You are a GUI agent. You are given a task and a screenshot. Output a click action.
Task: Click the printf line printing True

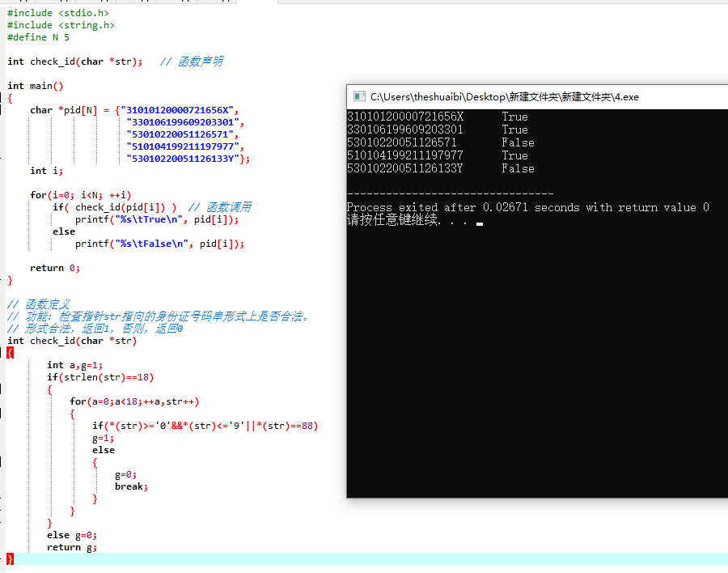coord(157,219)
